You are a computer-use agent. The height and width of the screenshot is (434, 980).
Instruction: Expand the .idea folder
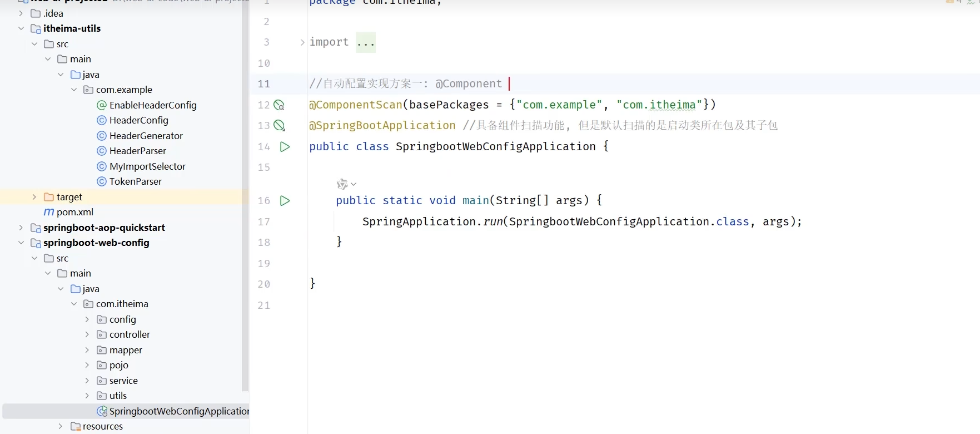click(21, 13)
